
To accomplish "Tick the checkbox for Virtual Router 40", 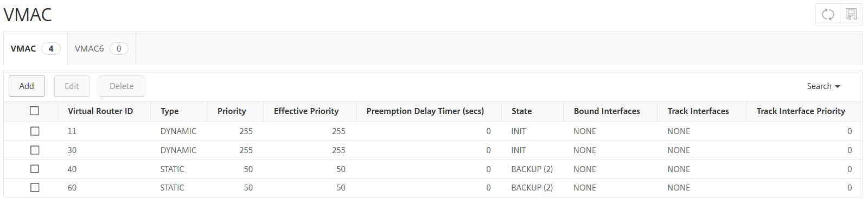I will [x=35, y=169].
